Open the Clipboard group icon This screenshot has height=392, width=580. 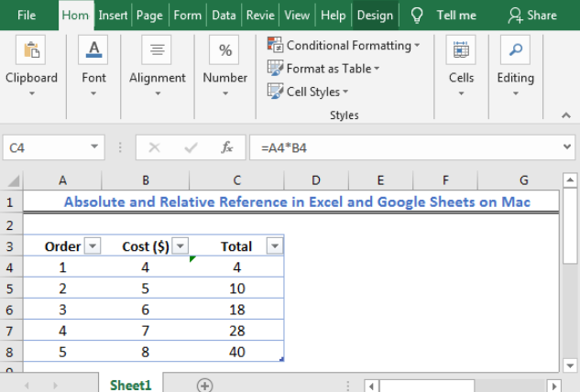point(31,51)
